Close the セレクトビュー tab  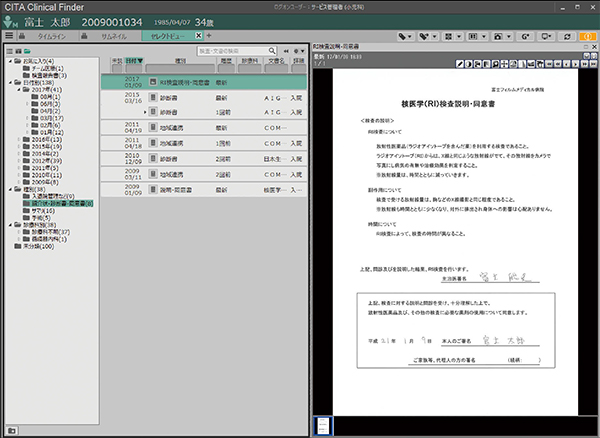pyautogui.click(x=197, y=35)
